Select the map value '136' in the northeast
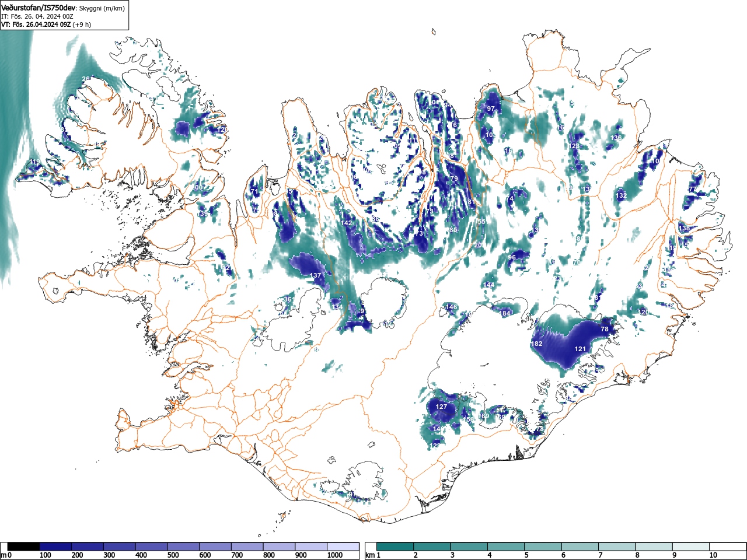Viewport: 747px width, 560px height. pos(616,138)
